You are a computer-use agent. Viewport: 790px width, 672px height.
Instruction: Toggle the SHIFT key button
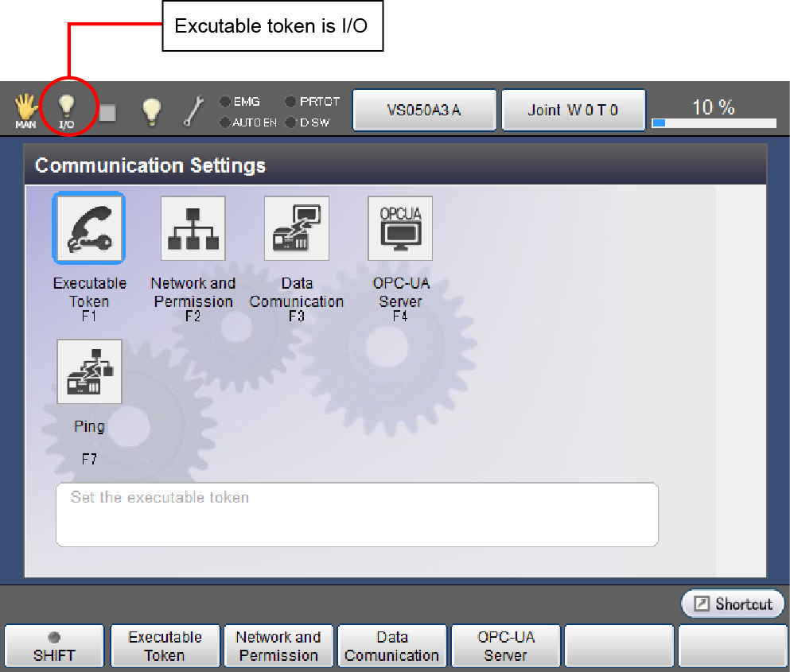coord(54,646)
